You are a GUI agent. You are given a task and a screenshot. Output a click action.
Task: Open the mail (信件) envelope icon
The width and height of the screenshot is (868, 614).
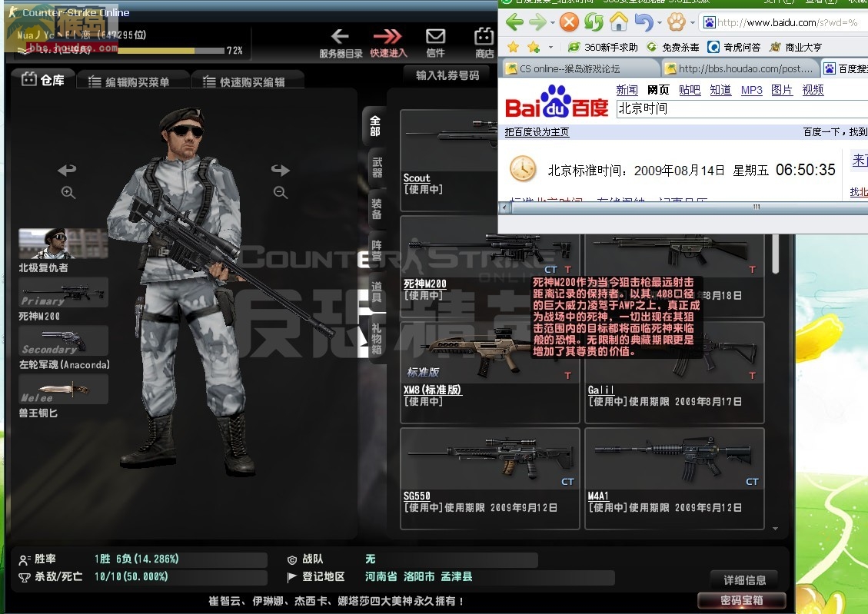point(436,37)
